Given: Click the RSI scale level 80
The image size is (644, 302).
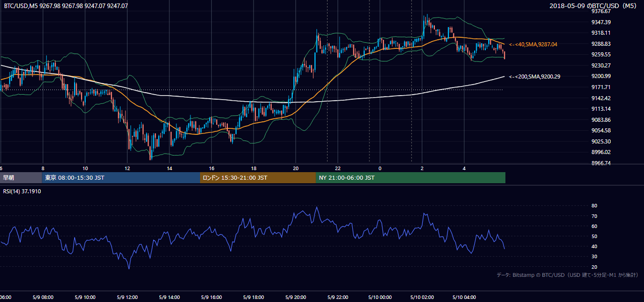Looking at the screenshot, I should pyautogui.click(x=594, y=206).
